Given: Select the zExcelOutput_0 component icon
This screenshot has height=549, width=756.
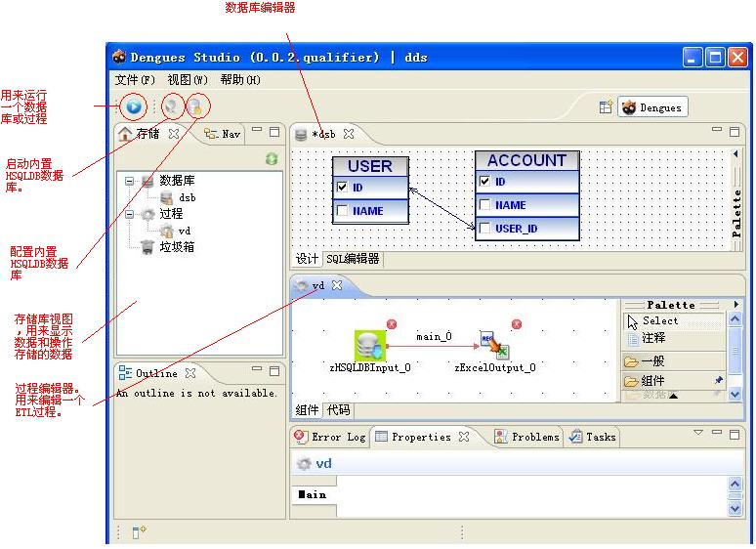Looking at the screenshot, I should pyautogui.click(x=494, y=345).
